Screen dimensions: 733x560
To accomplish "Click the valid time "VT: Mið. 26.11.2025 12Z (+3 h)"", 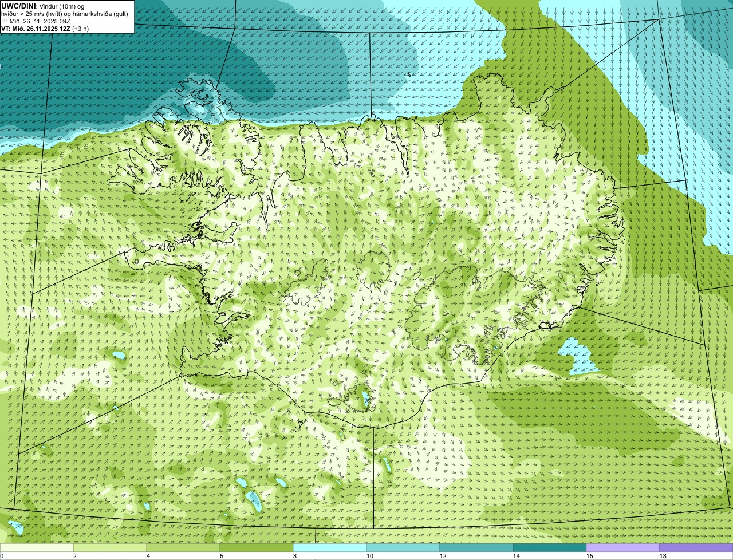I will click(45, 28).
